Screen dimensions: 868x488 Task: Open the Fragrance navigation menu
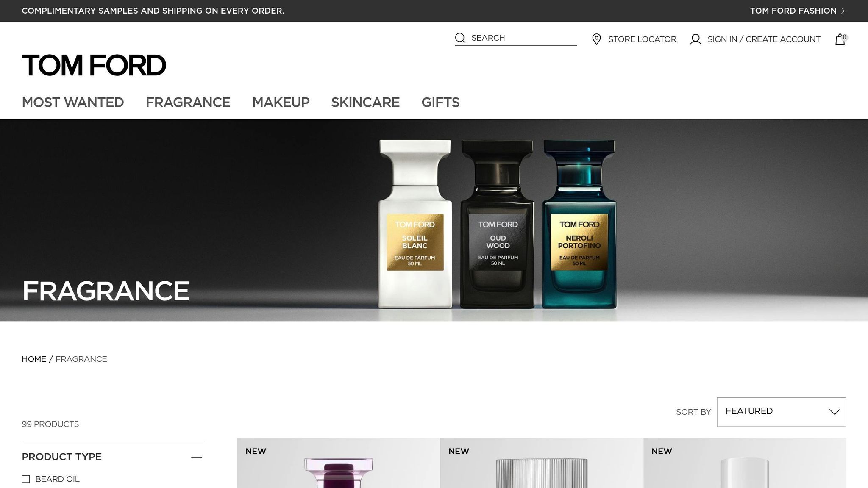[x=188, y=103]
